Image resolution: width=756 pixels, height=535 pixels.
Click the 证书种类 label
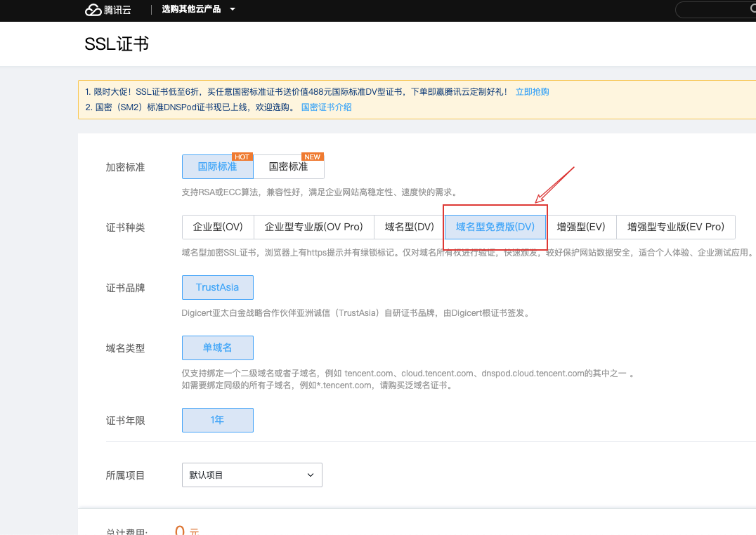pos(125,227)
